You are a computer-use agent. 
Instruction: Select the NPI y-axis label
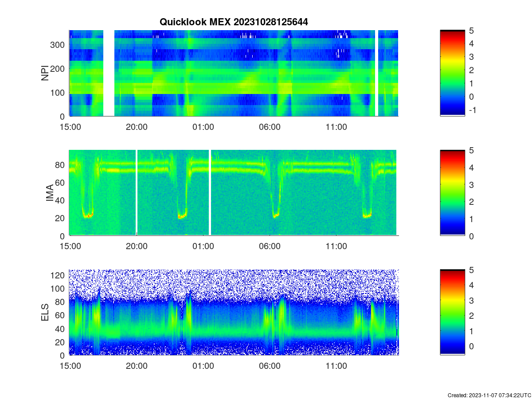pos(45,73)
